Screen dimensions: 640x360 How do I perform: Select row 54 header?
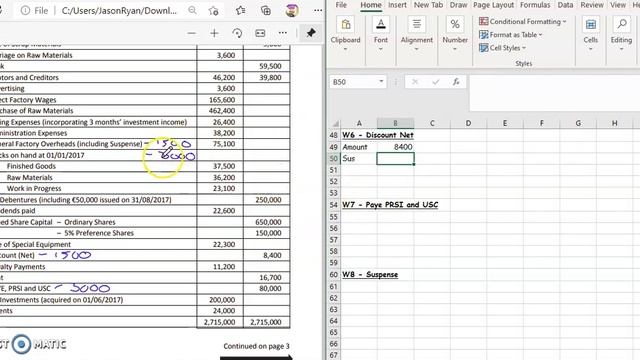334,205
